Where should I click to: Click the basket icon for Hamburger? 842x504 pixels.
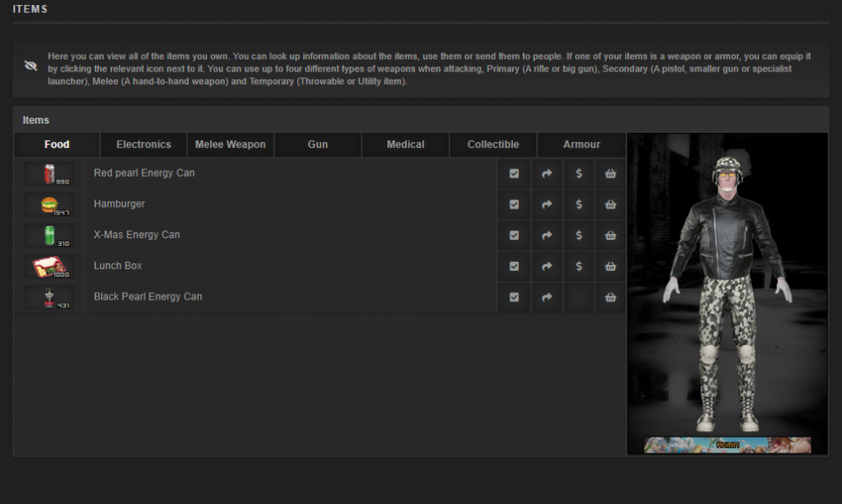[610, 204]
